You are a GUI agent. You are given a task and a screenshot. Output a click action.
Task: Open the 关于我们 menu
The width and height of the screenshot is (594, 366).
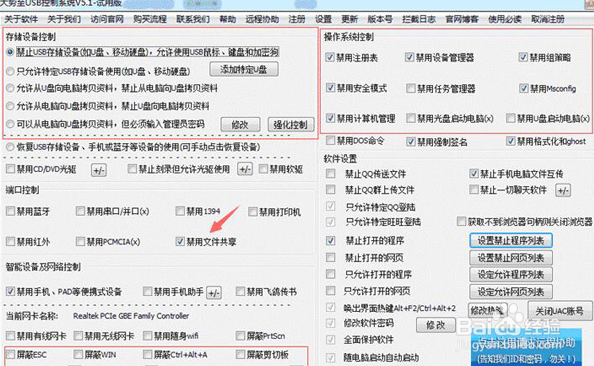64,19
